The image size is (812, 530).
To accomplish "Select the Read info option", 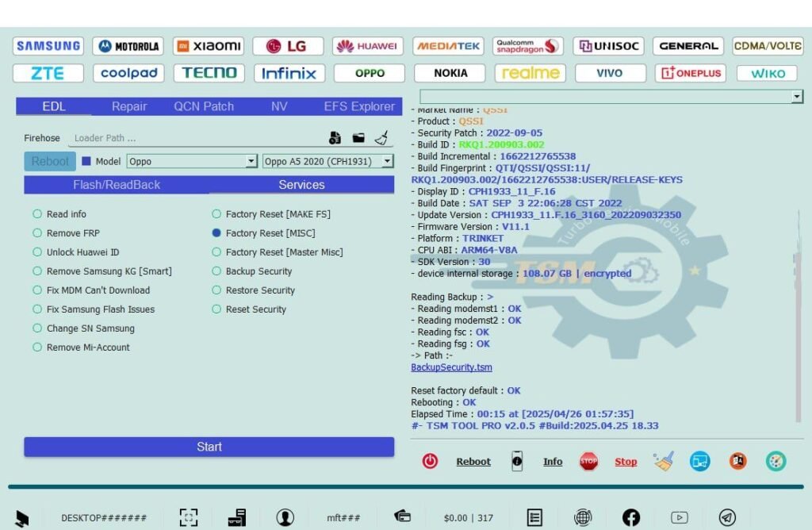I will pos(59,214).
